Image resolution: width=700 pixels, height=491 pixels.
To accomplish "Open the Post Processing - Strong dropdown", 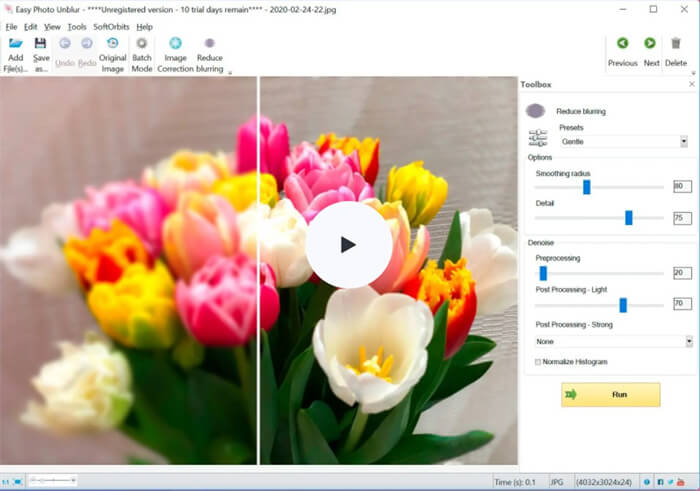I will [x=613, y=341].
